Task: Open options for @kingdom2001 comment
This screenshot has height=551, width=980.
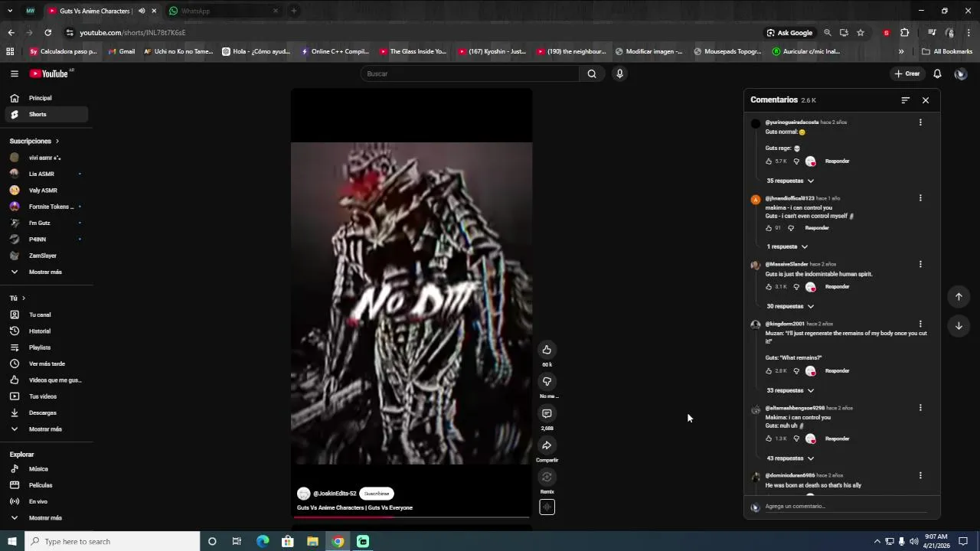Action: [920, 324]
